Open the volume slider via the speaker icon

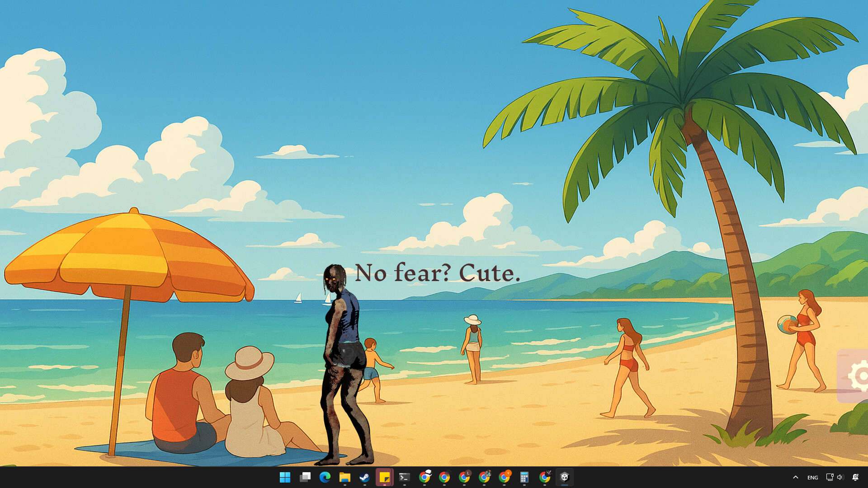[x=840, y=477]
